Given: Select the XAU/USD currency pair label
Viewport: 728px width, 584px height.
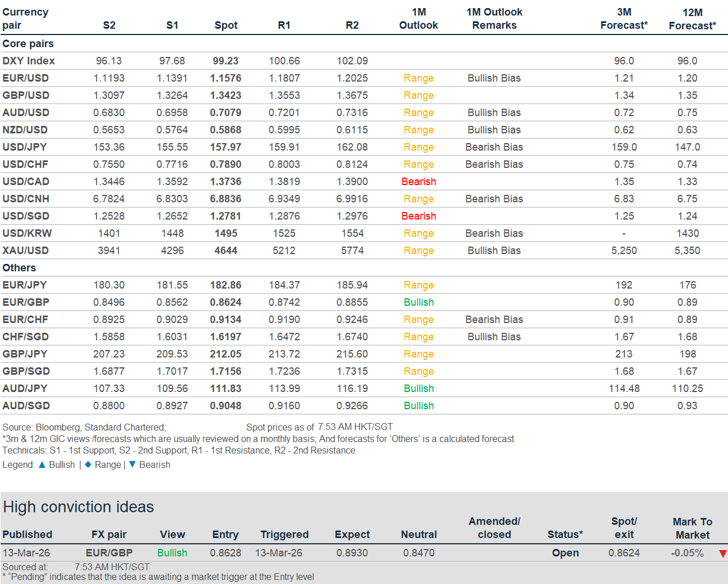Looking at the screenshot, I should 25,251.
